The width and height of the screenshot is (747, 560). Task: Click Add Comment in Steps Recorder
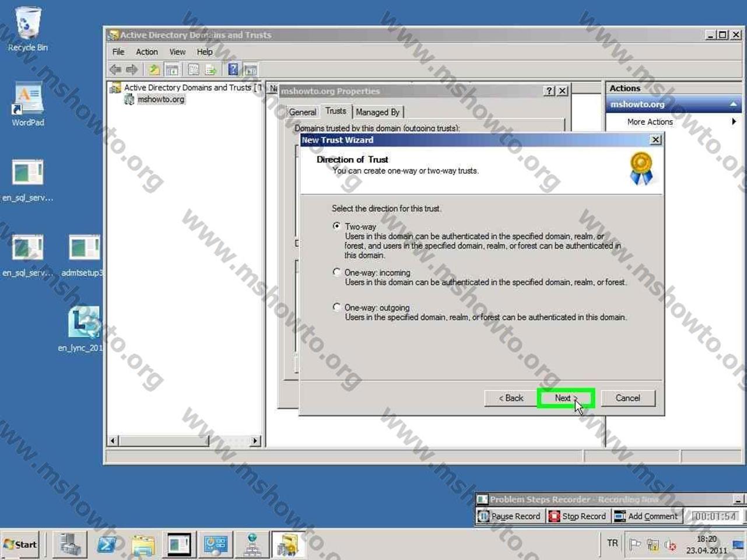(x=646, y=516)
